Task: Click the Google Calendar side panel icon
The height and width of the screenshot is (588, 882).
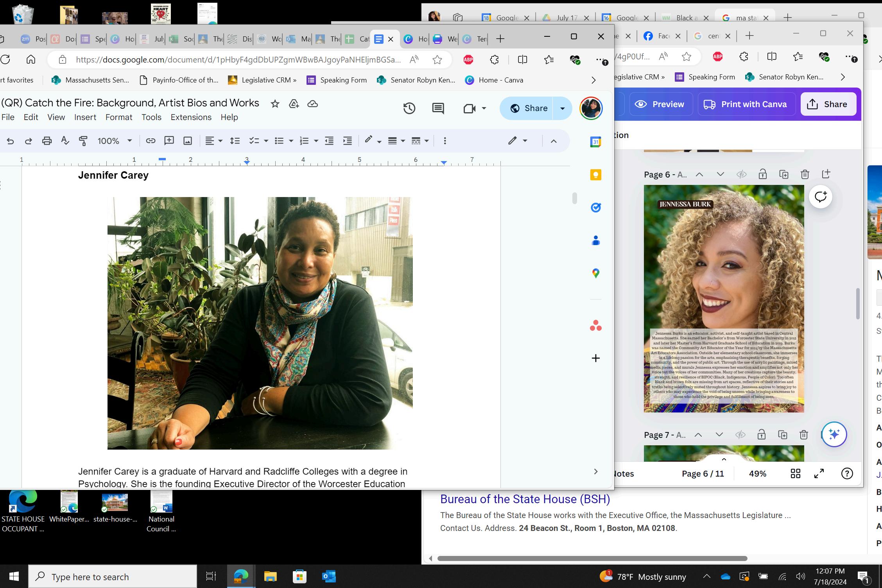Action: point(595,142)
